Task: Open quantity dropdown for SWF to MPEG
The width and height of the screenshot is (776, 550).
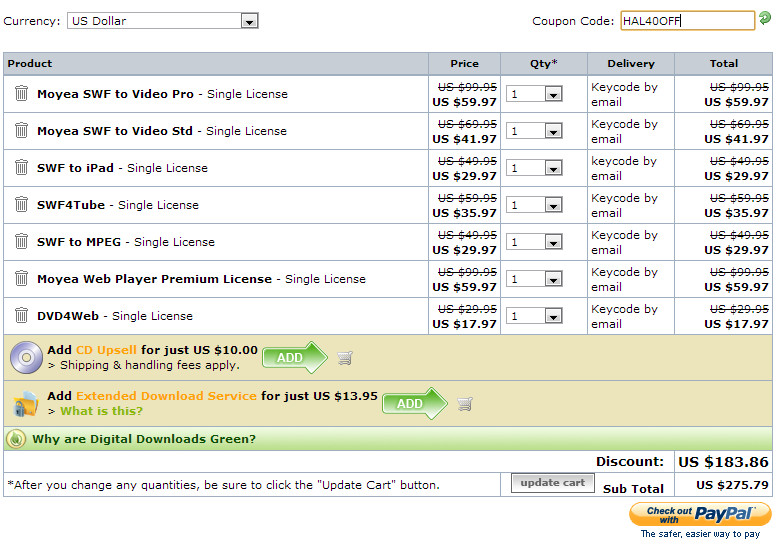Action: (534, 242)
